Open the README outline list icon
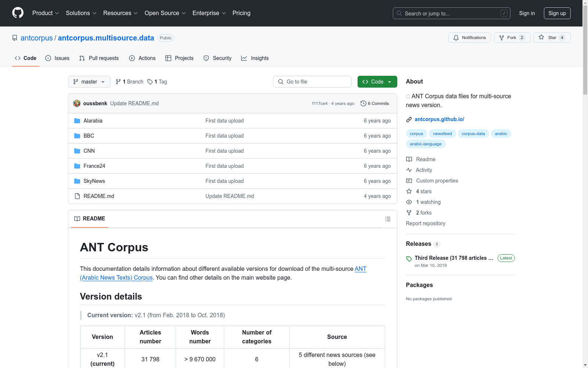 [x=388, y=219]
